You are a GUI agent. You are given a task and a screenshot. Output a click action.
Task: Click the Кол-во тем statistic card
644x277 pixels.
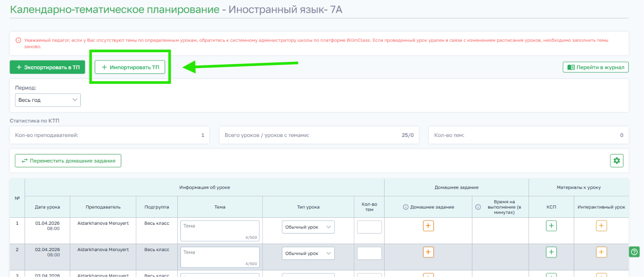(529, 135)
